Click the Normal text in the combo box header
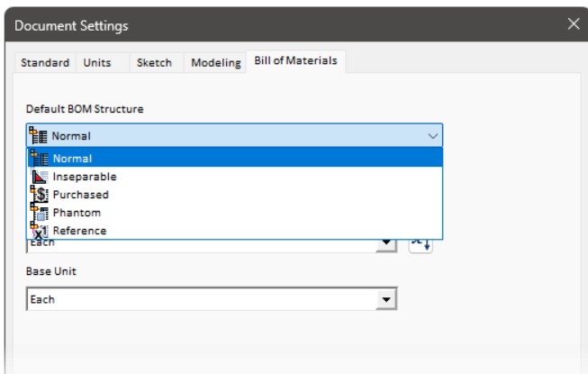 (x=72, y=136)
